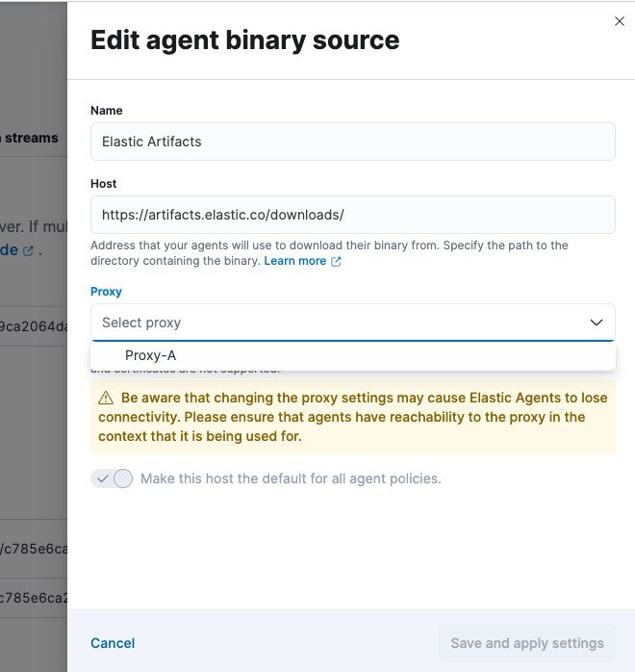635x672 pixels.
Task: Switch to the streams tab behind the flyout
Action: [33, 138]
